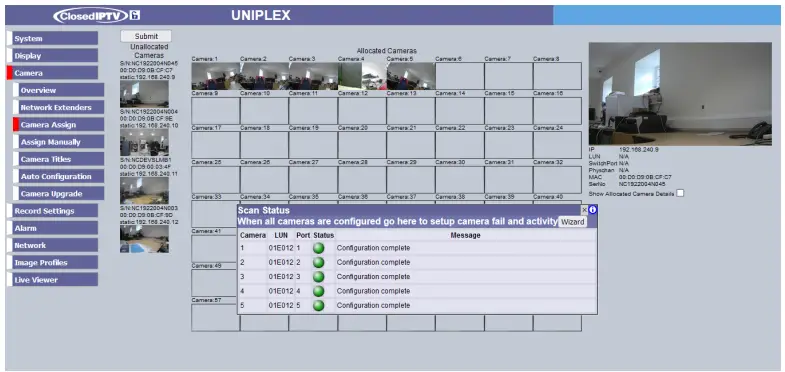The width and height of the screenshot is (785, 372).
Task: Click allocated Camera 5 thumbnail
Action: (411, 76)
